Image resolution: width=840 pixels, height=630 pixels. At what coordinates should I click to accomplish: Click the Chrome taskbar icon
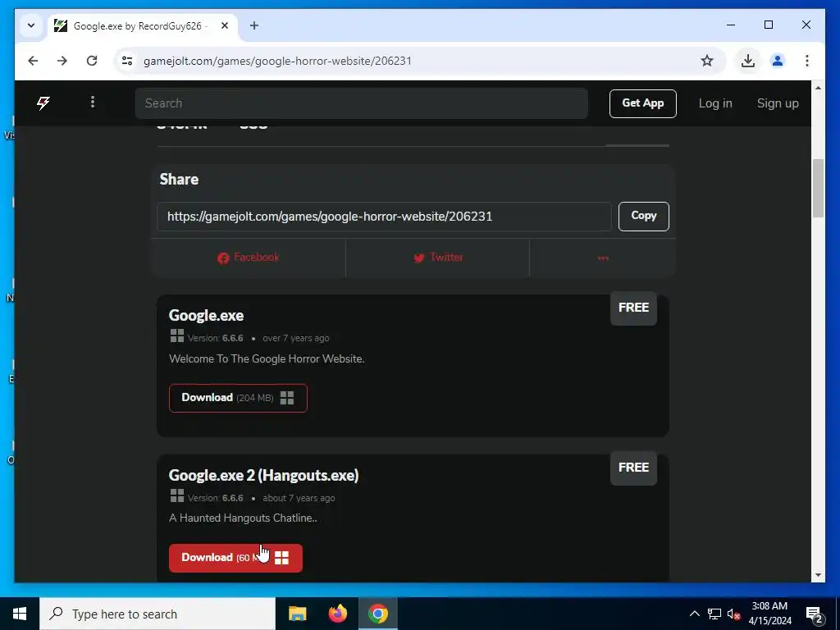pyautogui.click(x=377, y=614)
